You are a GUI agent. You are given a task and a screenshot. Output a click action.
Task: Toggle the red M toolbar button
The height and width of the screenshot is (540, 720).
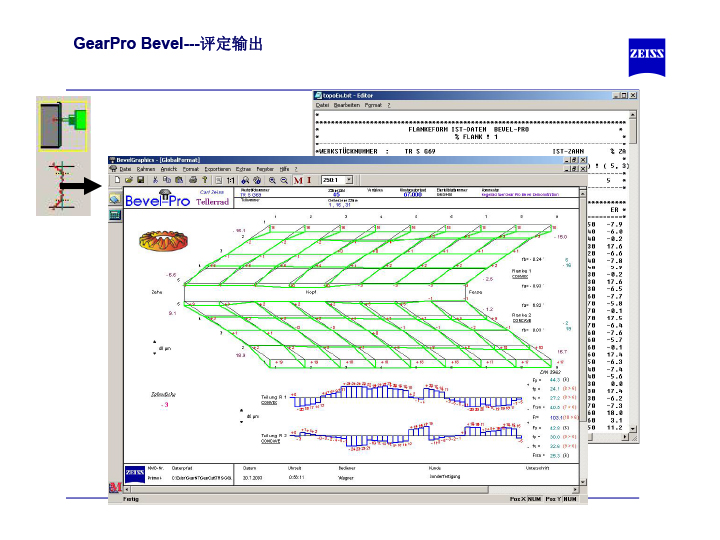click(298, 180)
